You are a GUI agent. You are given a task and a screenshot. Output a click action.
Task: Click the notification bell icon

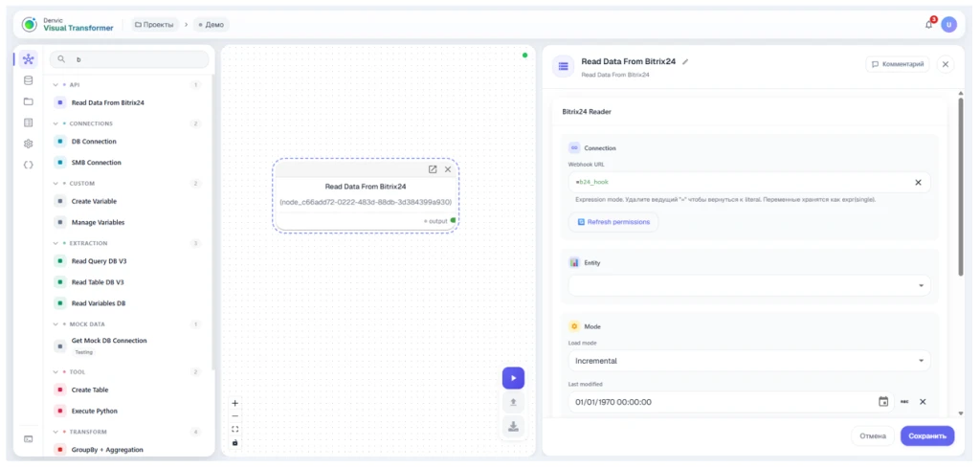928,24
